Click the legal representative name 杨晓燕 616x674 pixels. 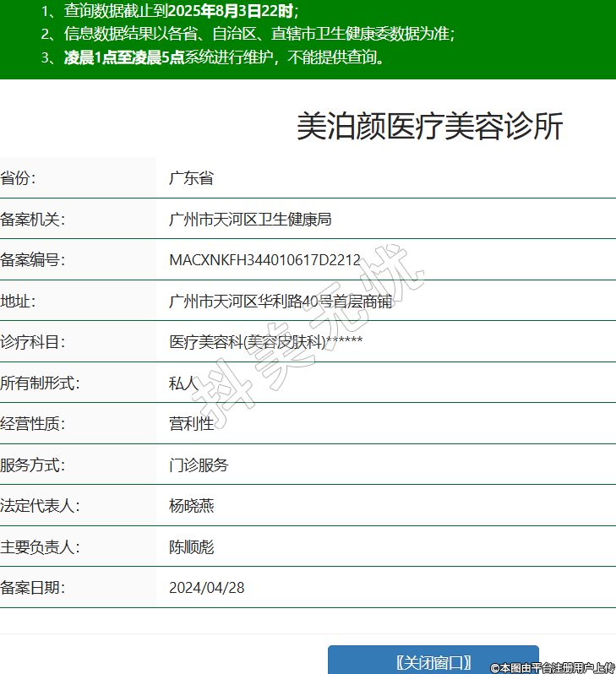click(x=191, y=506)
